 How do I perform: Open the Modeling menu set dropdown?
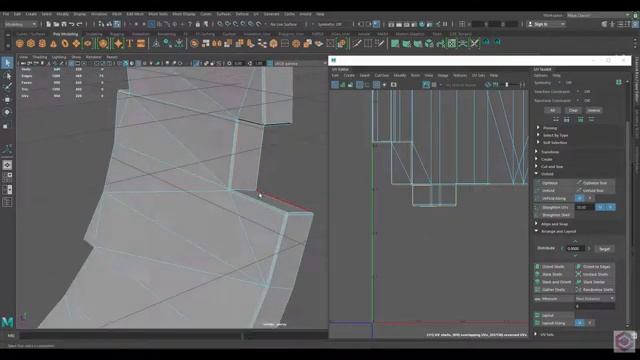tap(20, 24)
